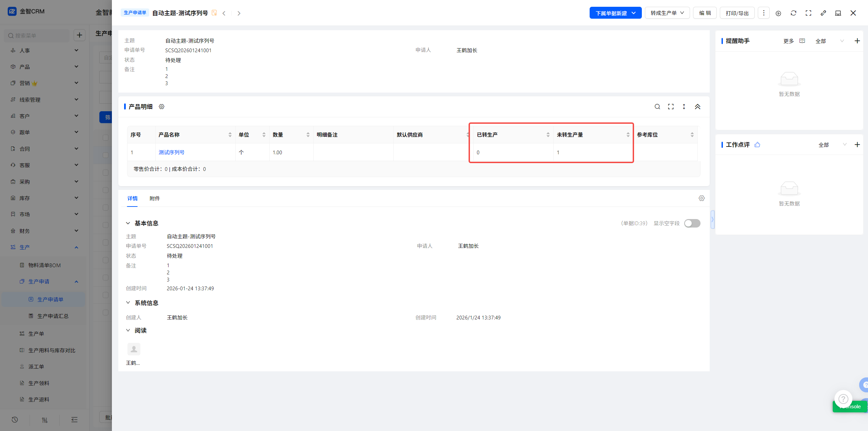Open the 测试序列号 product link
Image resolution: width=868 pixels, height=431 pixels.
[172, 152]
